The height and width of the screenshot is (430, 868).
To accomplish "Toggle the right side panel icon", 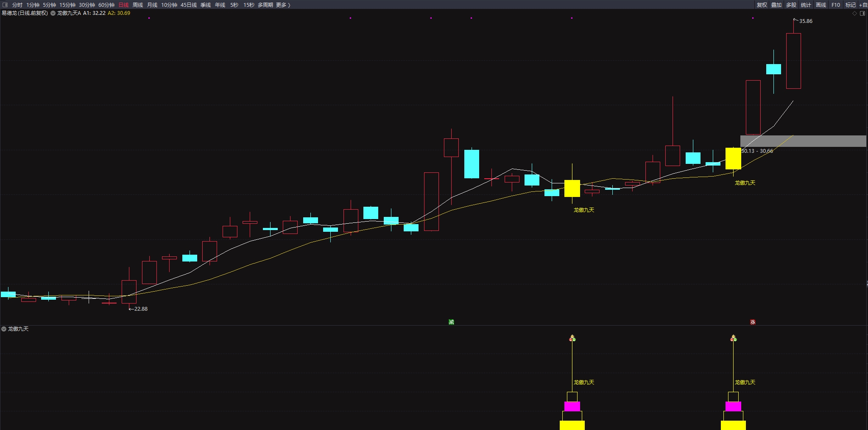I will (x=862, y=13).
